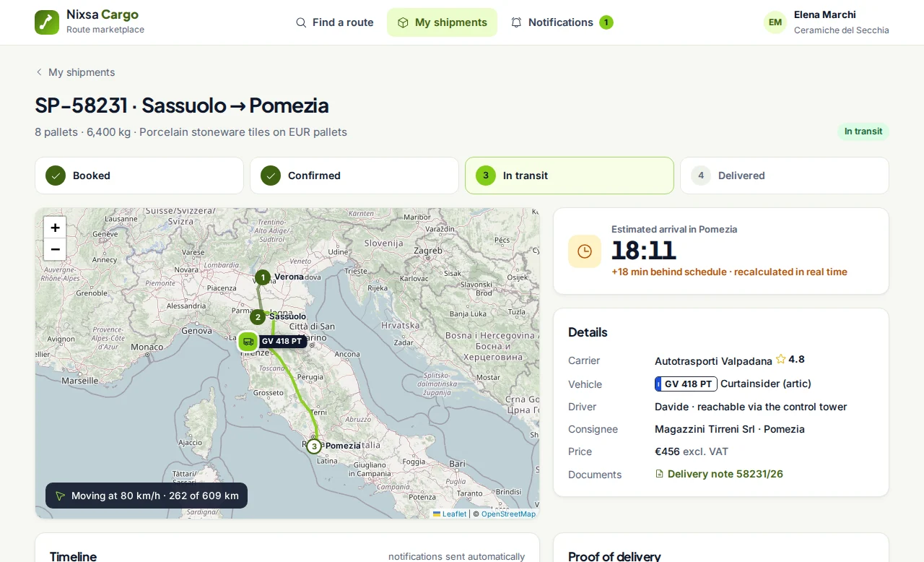
Task: Click the My shipments box icon
Action: 403,22
